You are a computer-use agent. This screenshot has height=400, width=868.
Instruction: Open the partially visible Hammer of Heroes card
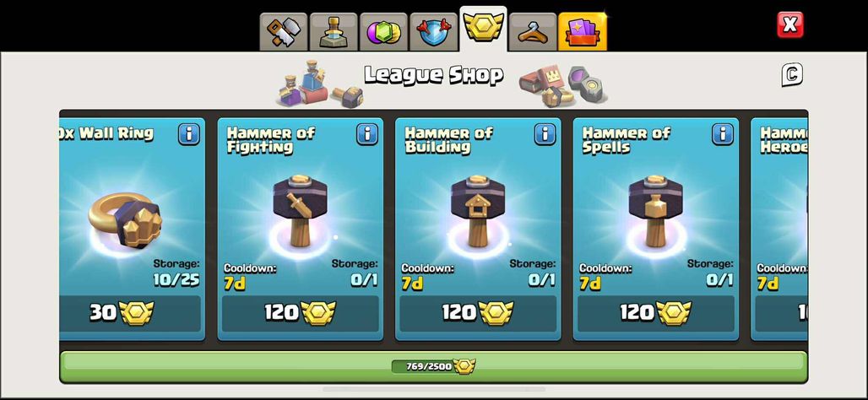pos(779,229)
